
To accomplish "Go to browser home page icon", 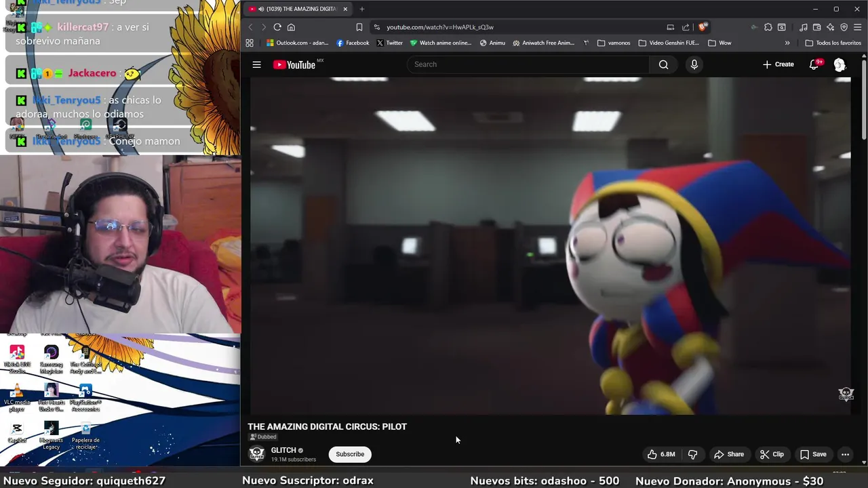I will click(291, 27).
